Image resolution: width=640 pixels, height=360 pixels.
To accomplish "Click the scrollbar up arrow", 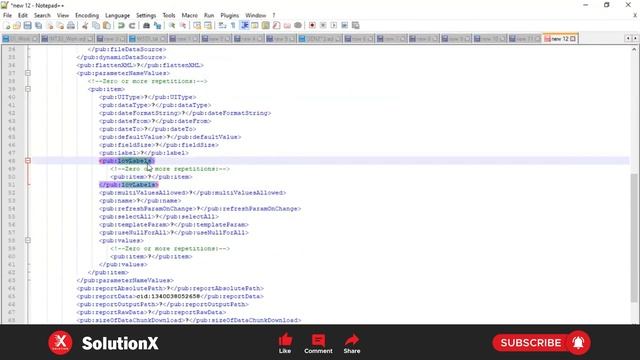I will (634, 49).
